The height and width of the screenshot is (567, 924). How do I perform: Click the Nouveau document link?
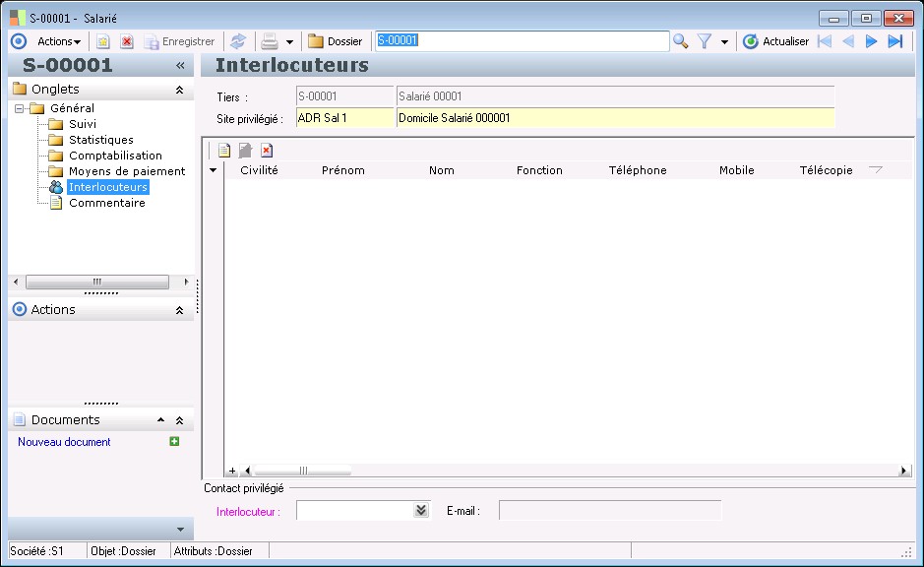click(64, 442)
